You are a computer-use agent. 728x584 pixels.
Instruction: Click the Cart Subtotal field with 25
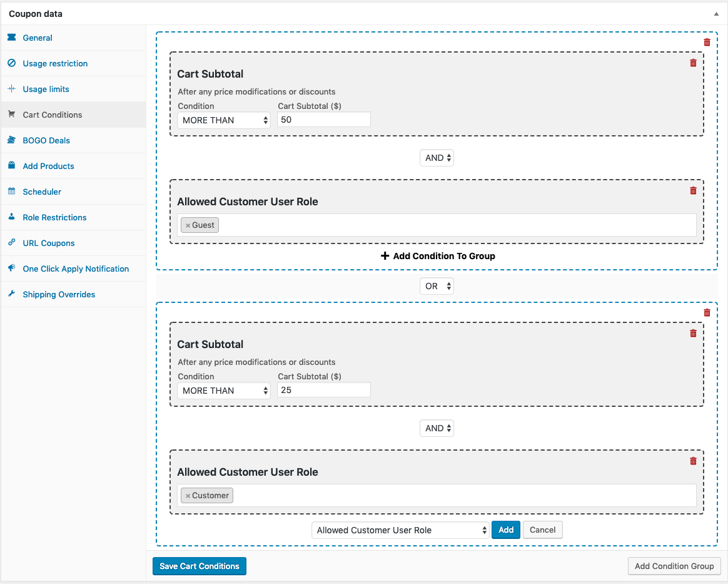324,390
